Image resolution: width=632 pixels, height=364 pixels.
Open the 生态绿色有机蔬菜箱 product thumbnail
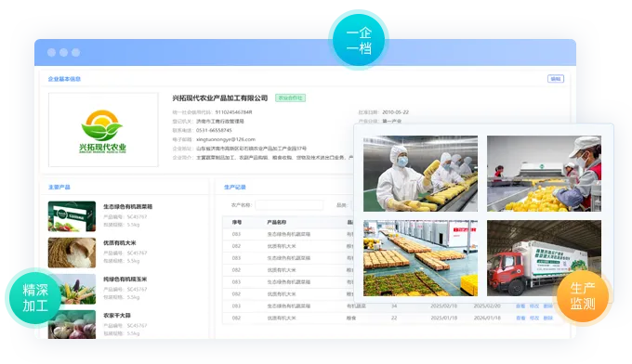72,216
